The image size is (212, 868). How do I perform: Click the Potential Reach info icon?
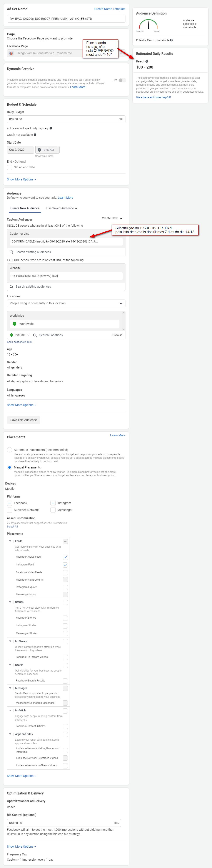coord(172,40)
